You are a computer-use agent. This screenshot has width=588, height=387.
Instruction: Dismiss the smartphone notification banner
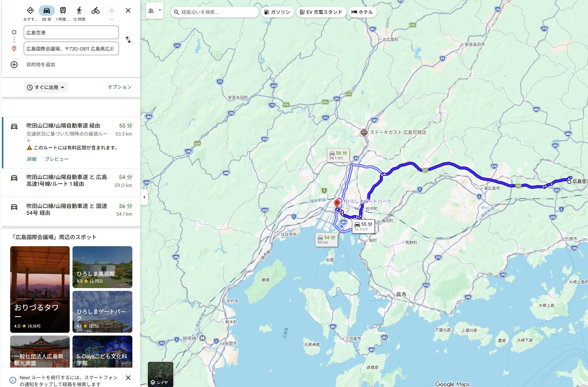coord(128,378)
